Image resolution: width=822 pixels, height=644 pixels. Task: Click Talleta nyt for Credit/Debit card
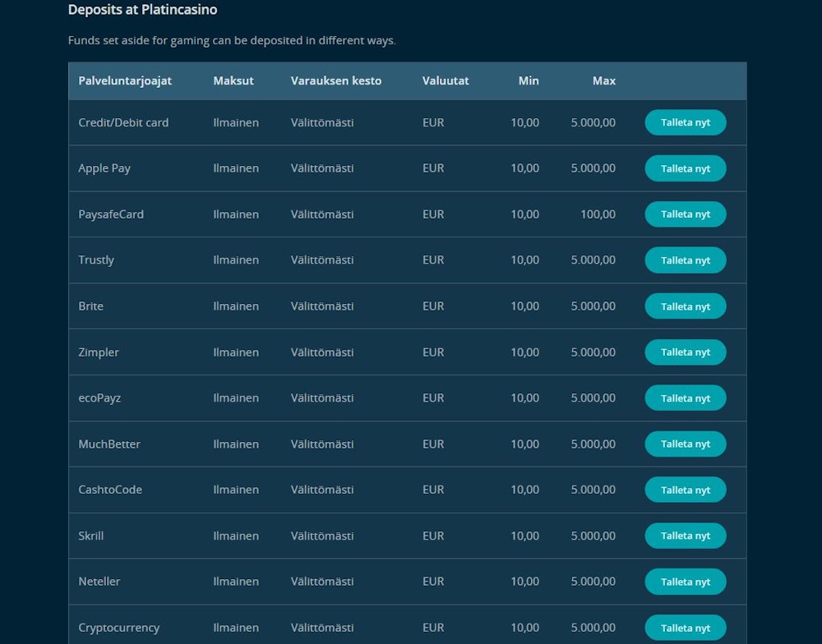[685, 122]
